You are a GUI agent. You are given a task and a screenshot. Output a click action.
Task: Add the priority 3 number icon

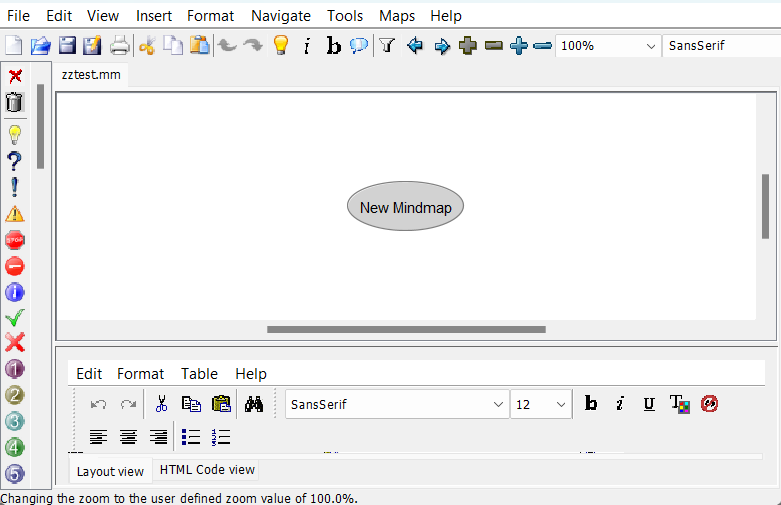click(15, 421)
